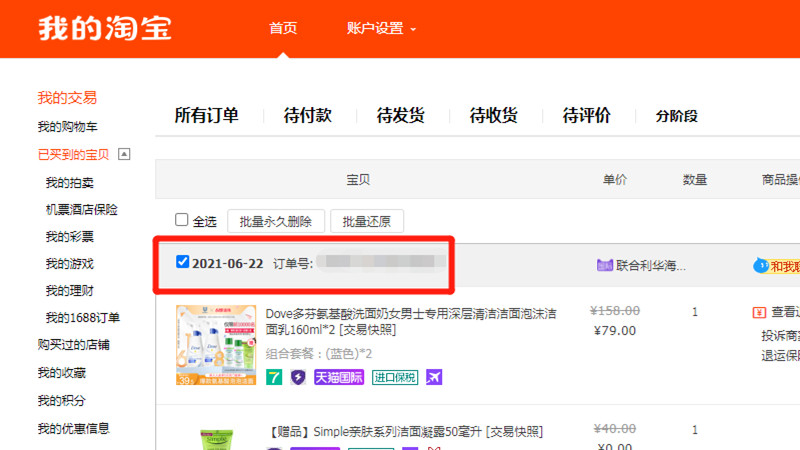Open 我的1688订单 in the sidebar
Image resolution: width=800 pixels, height=450 pixels.
(x=83, y=318)
